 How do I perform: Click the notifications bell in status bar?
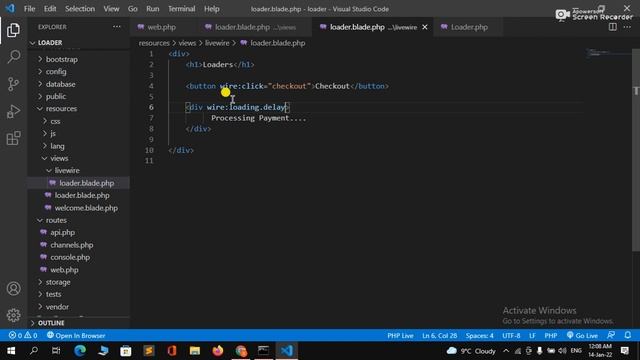point(628,335)
